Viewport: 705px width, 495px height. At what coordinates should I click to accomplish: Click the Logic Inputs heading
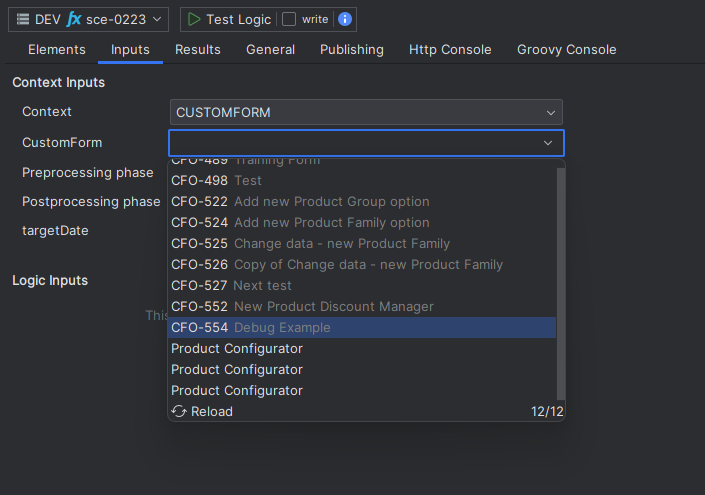[50, 281]
